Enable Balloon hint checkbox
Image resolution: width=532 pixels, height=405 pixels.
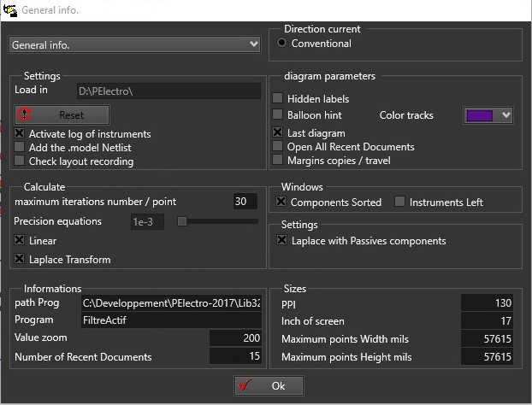[x=277, y=114]
